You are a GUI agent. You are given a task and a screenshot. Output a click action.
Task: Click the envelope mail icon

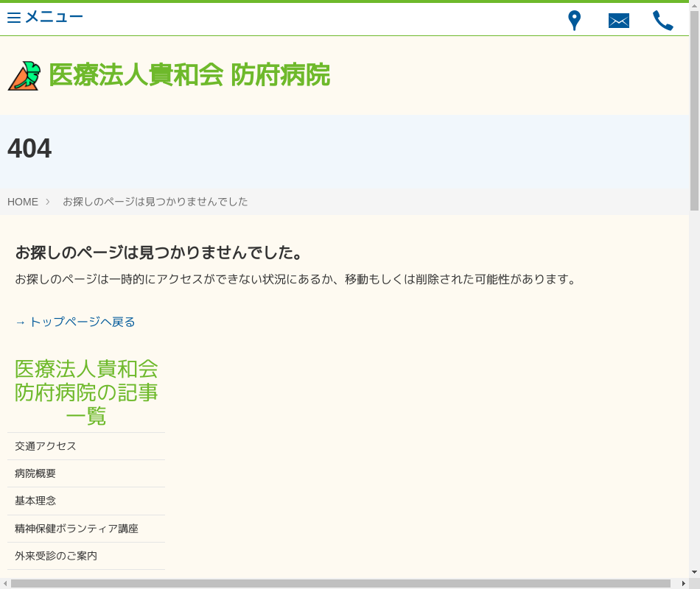click(x=618, y=21)
